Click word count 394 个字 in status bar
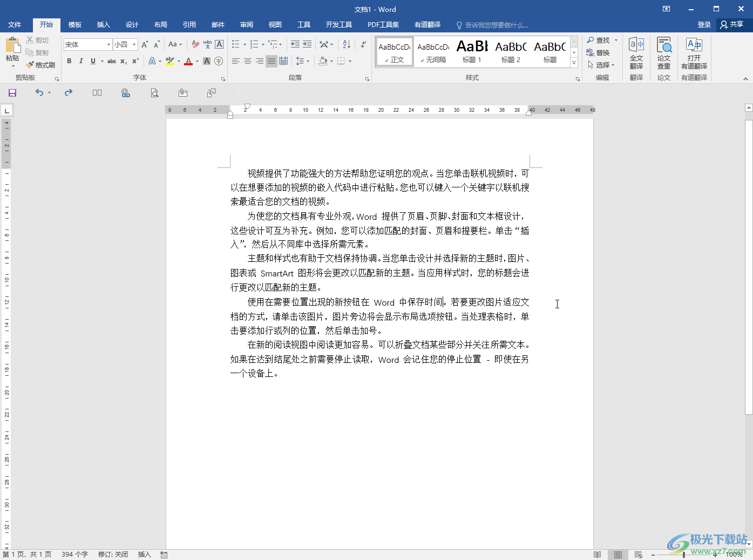 74,555
